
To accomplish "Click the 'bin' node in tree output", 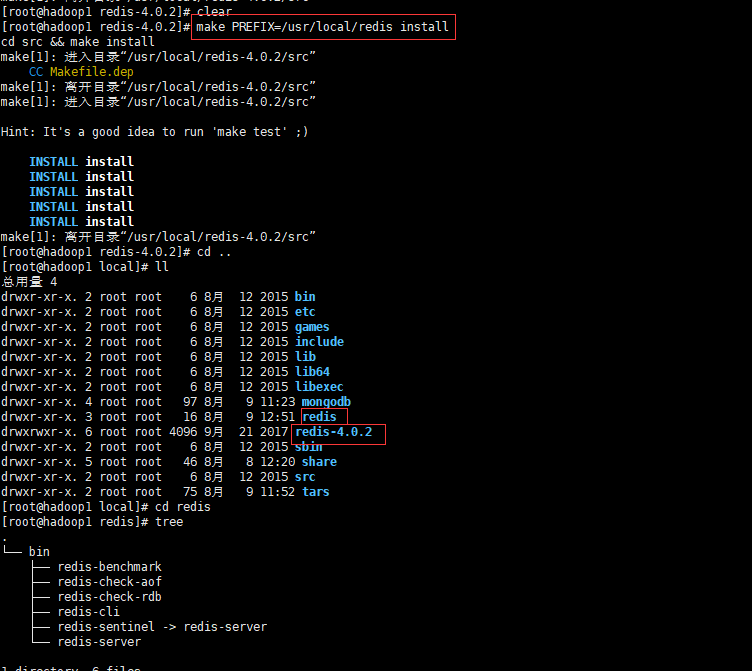I will click(39, 552).
